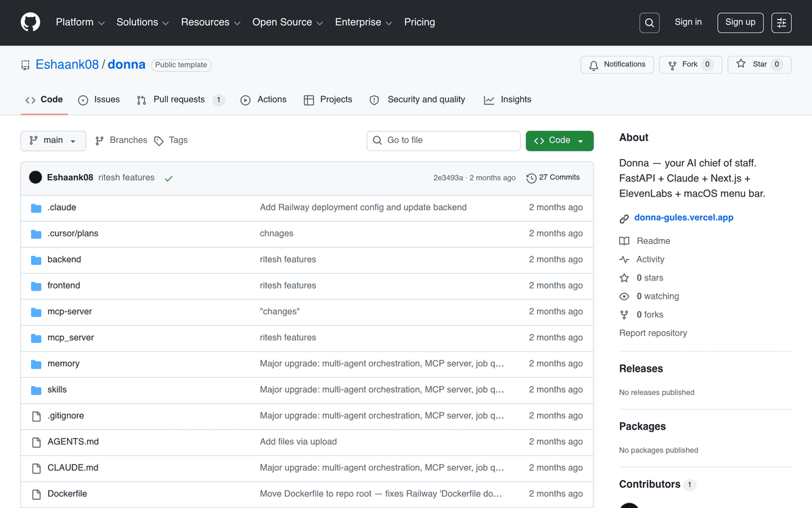Open the Insights tab
This screenshot has height=508, width=812.
(507, 100)
